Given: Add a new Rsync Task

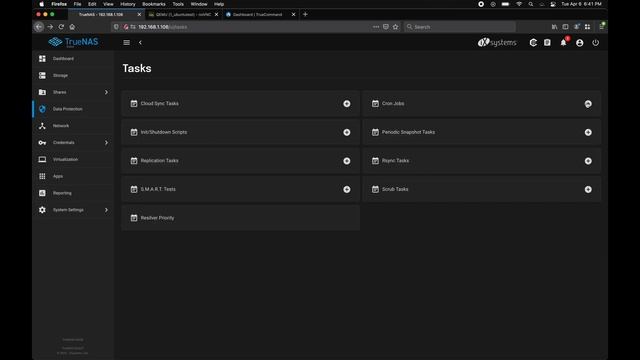Looking at the screenshot, I should tap(588, 161).
